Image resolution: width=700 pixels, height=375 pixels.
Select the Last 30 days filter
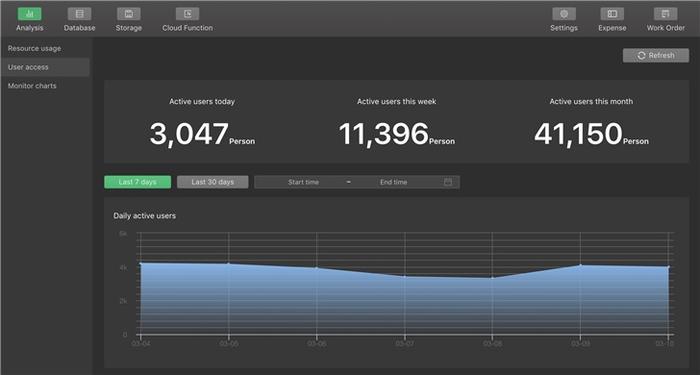point(212,182)
